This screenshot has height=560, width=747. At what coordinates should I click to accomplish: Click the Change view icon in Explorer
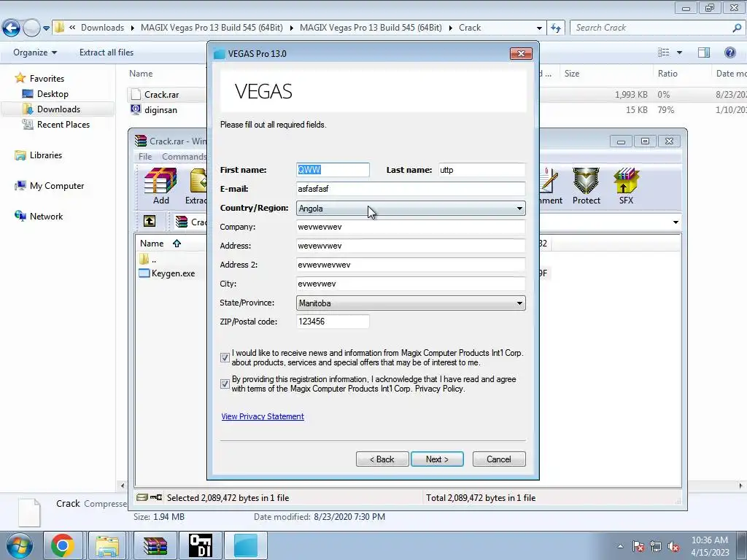(664, 52)
